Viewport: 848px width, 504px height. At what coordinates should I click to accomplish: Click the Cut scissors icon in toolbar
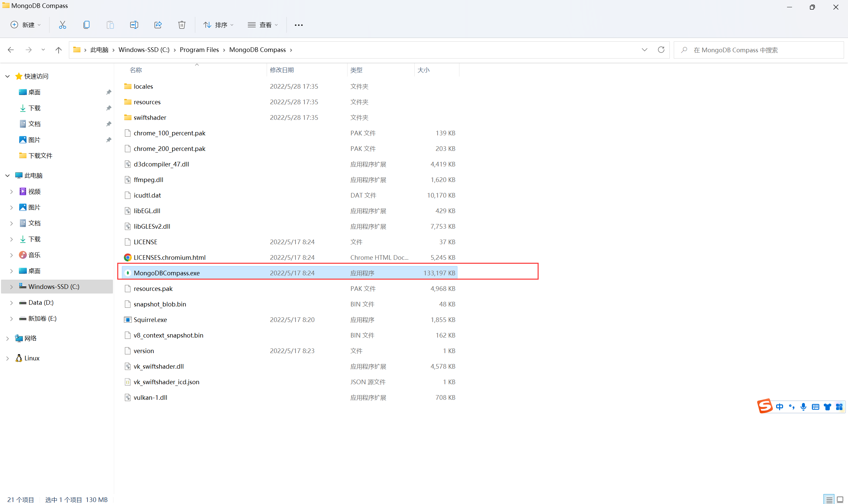coord(63,25)
